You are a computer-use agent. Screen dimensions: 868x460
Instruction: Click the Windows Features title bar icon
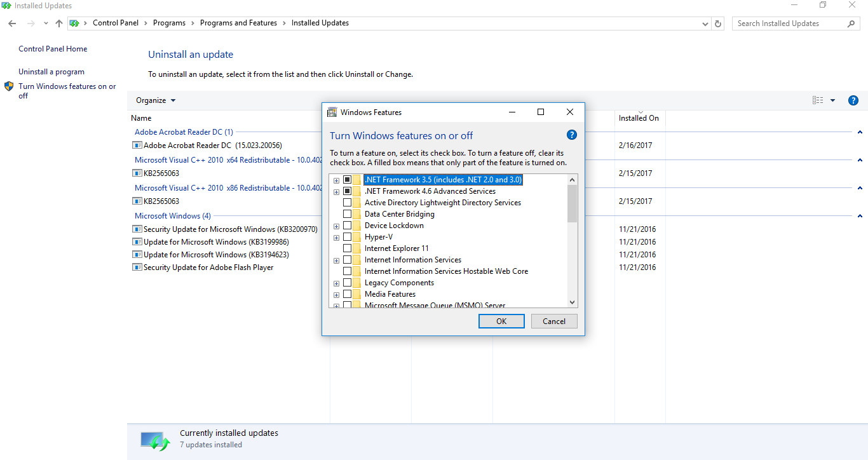332,112
